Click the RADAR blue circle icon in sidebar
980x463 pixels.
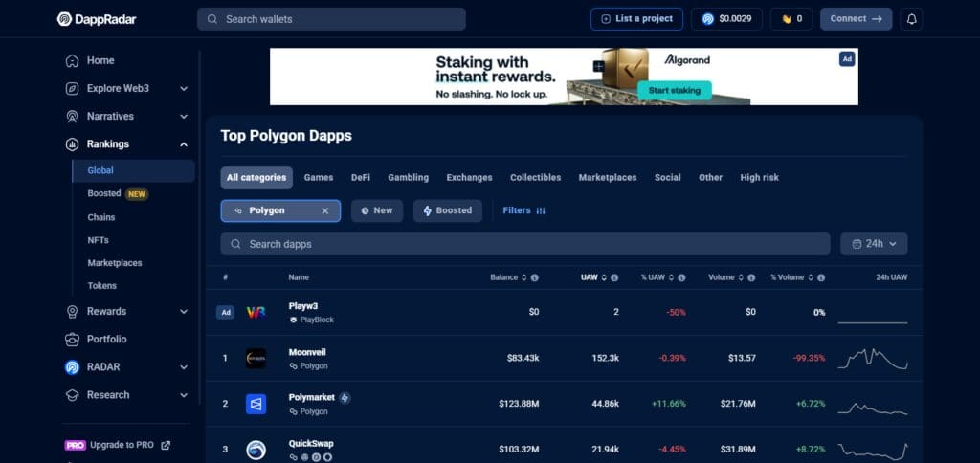[72, 366]
